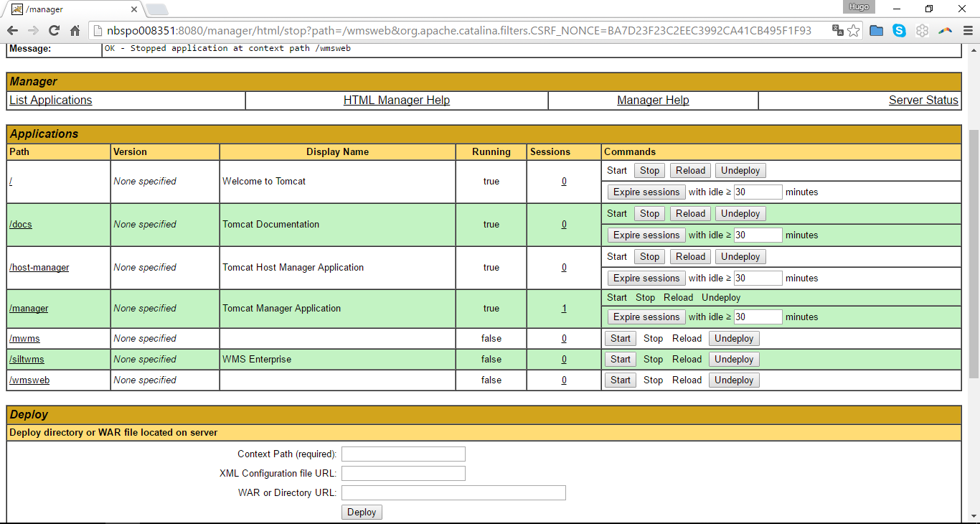Undeploy the /docs application
Viewport: 980px width, 524px height.
(740, 213)
